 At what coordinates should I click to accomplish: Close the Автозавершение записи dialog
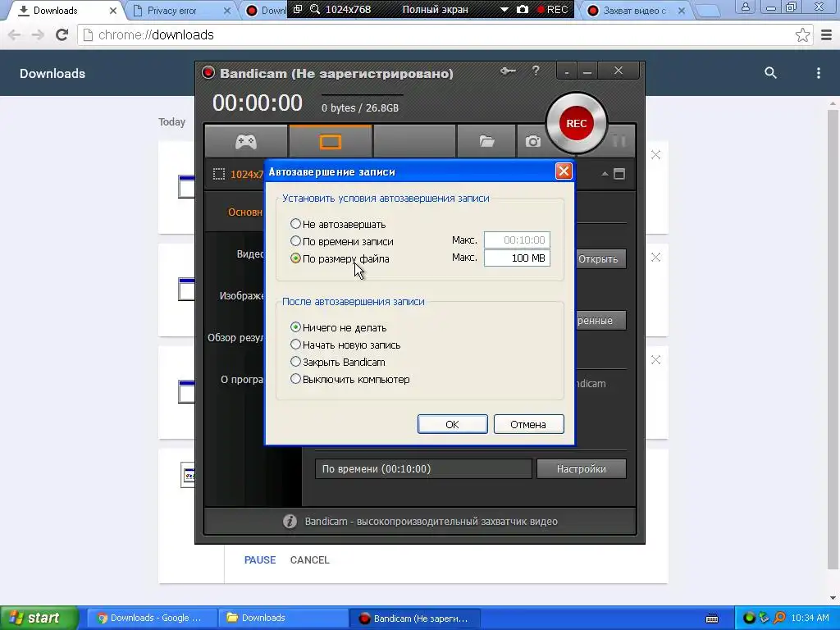click(x=563, y=171)
